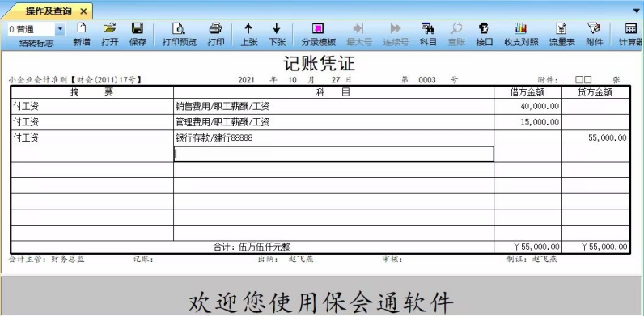Open 附件 attachments in the toolbar
The height and width of the screenshot is (317, 644).
(595, 34)
